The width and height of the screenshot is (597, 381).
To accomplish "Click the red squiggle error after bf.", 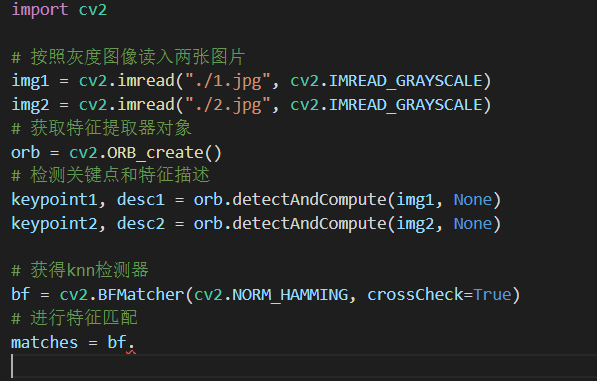I will [x=131, y=352].
